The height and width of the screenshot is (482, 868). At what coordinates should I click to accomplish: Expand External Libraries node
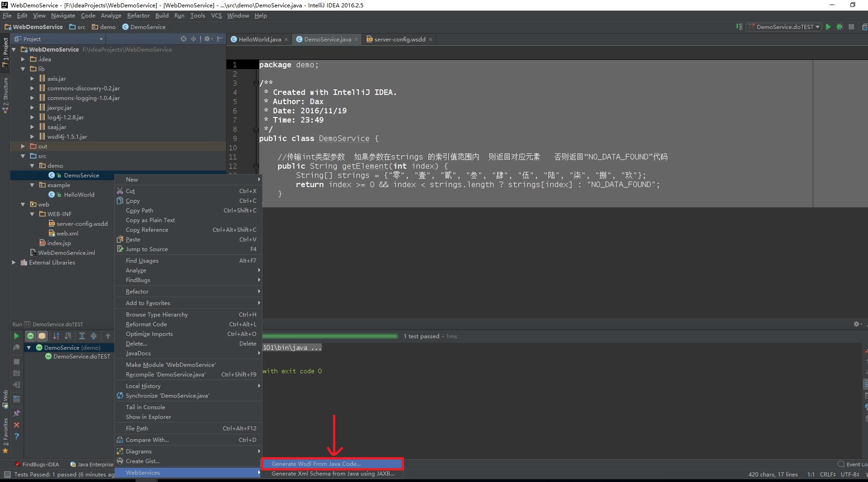click(13, 262)
